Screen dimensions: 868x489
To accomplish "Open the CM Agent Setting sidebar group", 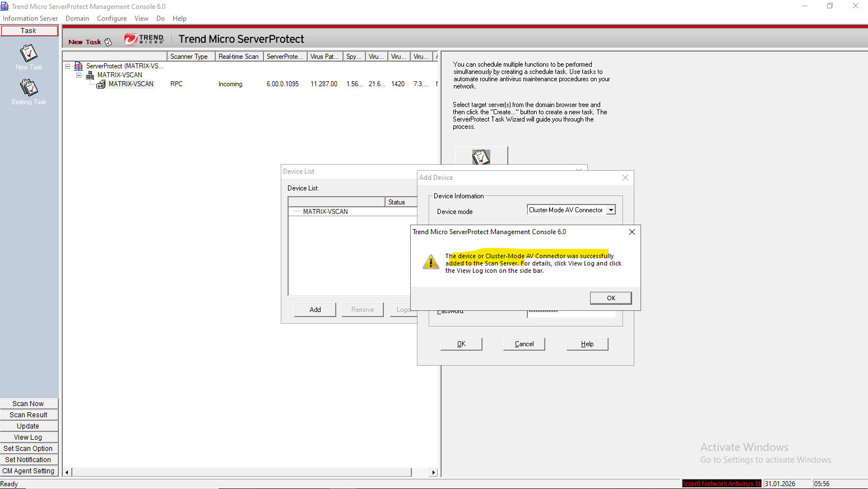I will (29, 471).
